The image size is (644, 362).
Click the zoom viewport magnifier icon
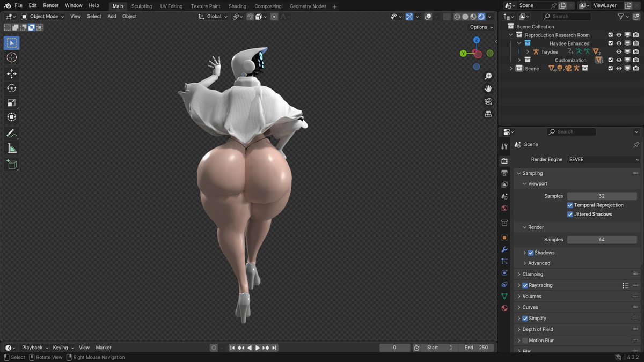[x=488, y=76]
